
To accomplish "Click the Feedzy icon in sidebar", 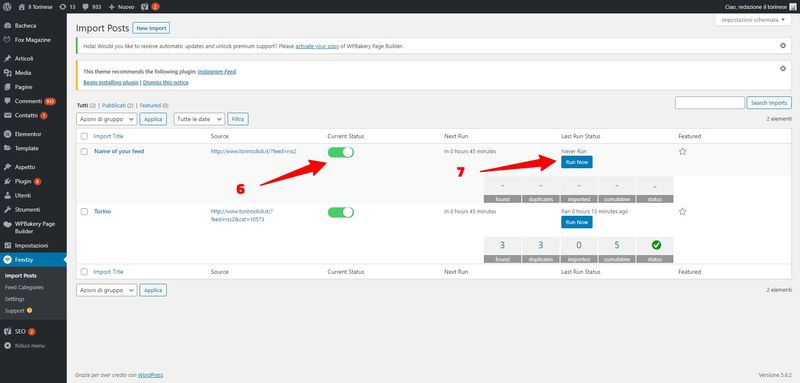I will point(7,260).
